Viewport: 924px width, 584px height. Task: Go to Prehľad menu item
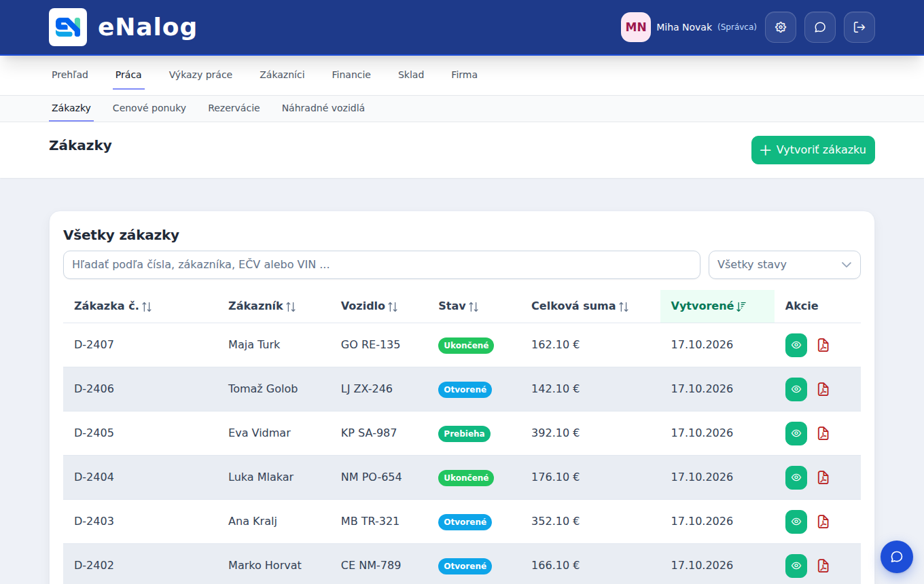tap(70, 75)
